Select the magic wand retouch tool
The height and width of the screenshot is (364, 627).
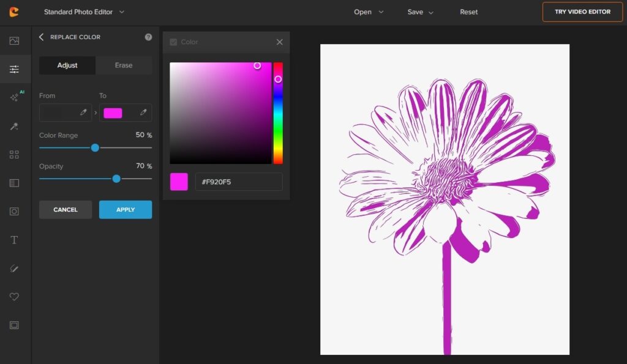click(14, 126)
